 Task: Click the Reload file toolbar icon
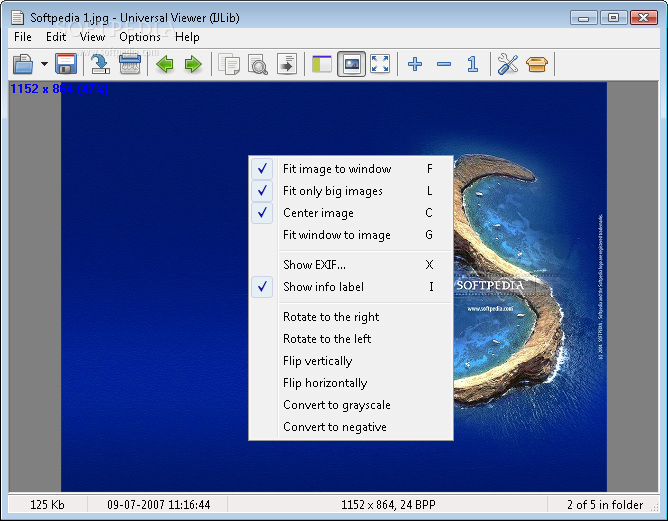[x=101, y=64]
